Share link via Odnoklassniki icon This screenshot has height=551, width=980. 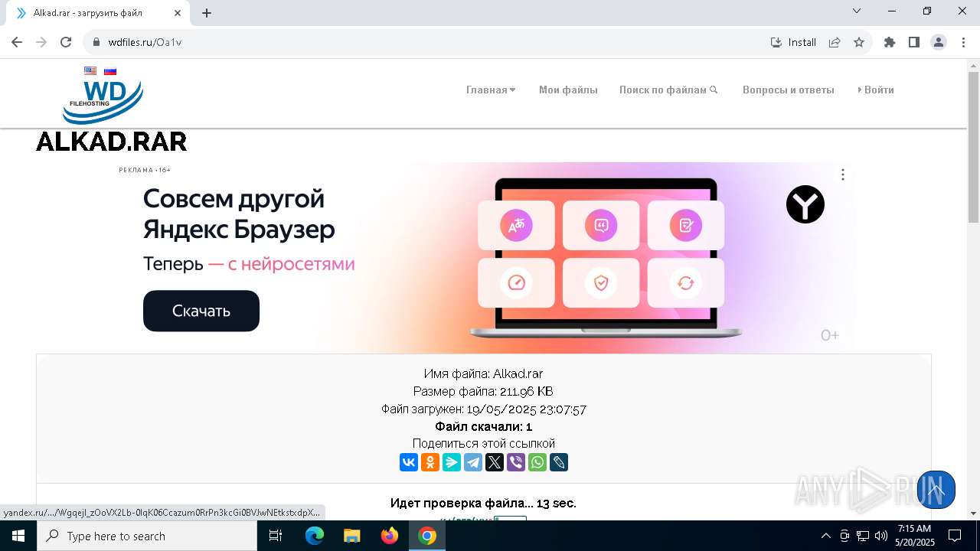pyautogui.click(x=430, y=462)
